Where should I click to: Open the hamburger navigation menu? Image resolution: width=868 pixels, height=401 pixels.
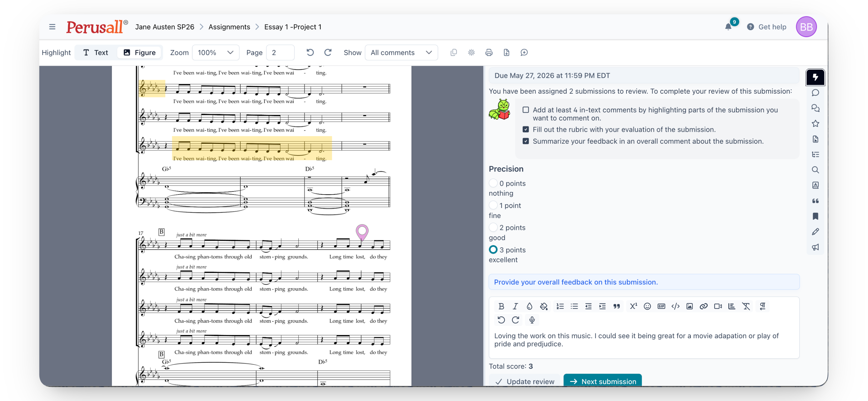click(52, 27)
